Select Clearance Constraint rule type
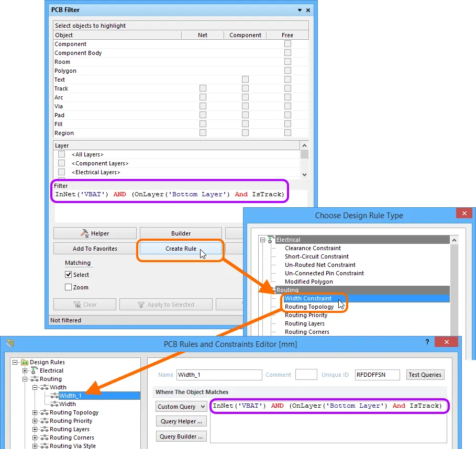This screenshot has width=476, height=449. point(313,248)
